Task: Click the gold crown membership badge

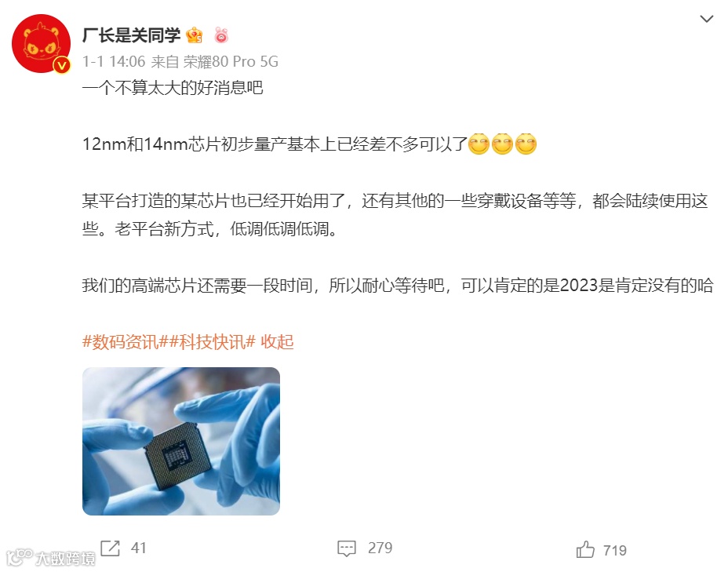Action: click(194, 35)
